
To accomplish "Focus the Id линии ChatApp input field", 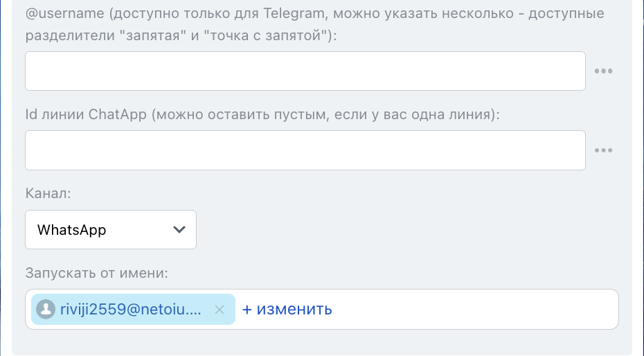I will 305,150.
